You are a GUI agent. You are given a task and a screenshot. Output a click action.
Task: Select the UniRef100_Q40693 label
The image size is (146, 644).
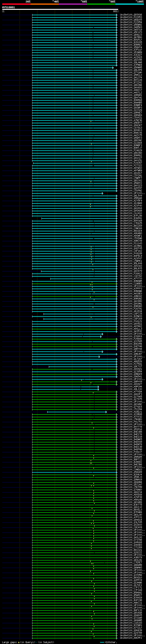(131, 87)
